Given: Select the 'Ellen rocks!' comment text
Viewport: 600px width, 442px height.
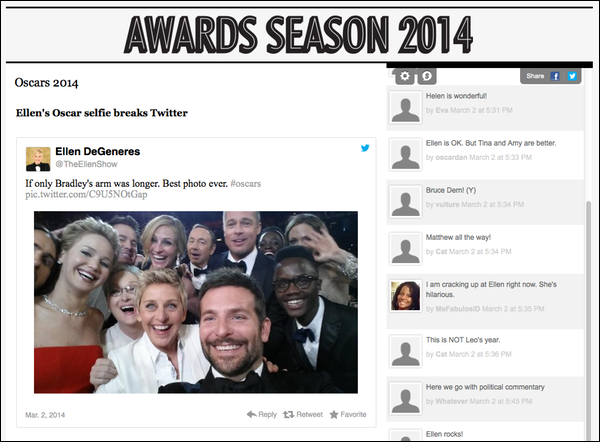Looking at the screenshot, I should [x=444, y=434].
